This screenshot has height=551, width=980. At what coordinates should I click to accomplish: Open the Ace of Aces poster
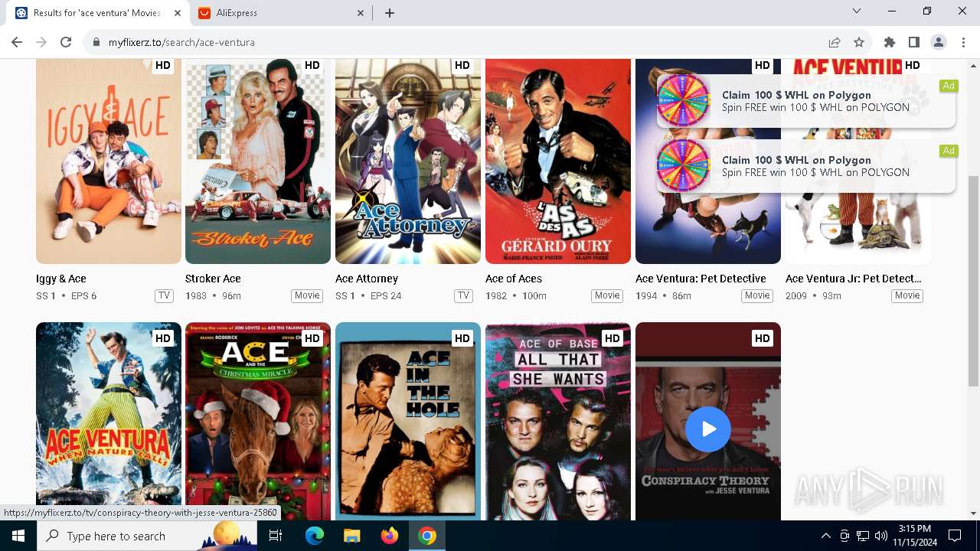(558, 161)
